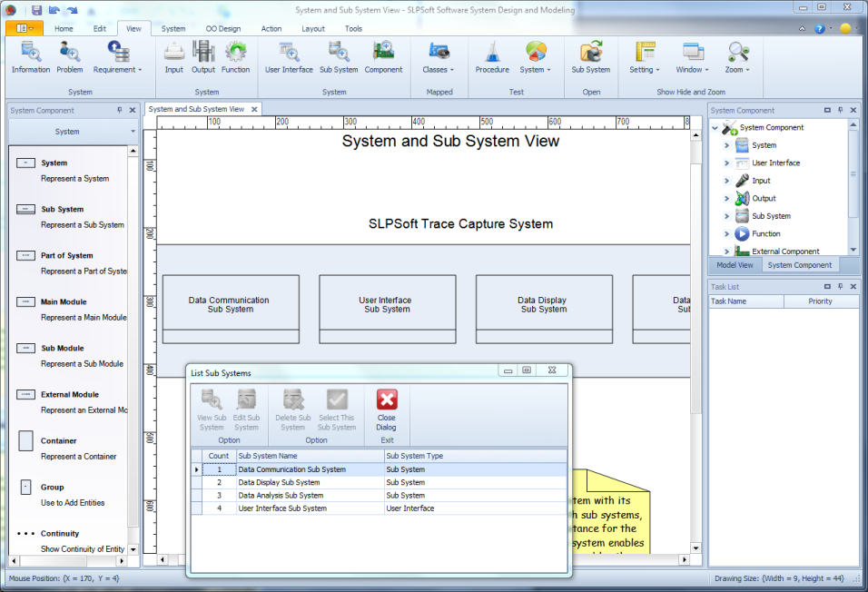
Task: Select the Data Display Sub System row
Action: 380,482
